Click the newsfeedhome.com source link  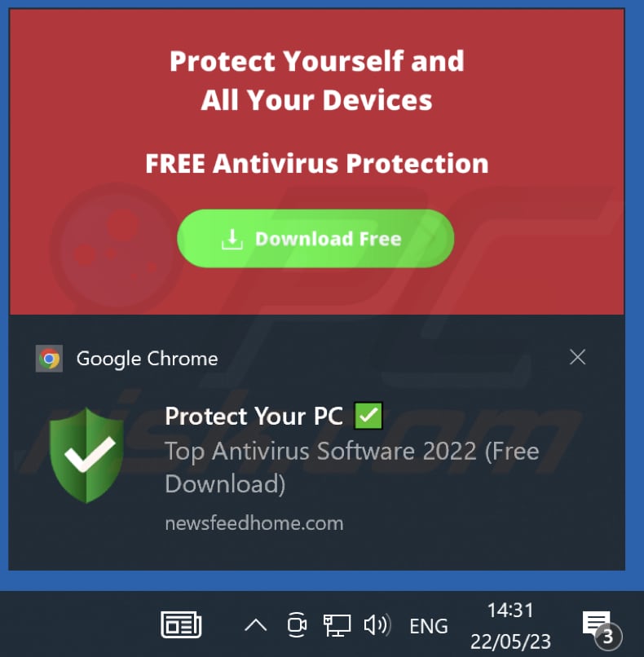[254, 523]
